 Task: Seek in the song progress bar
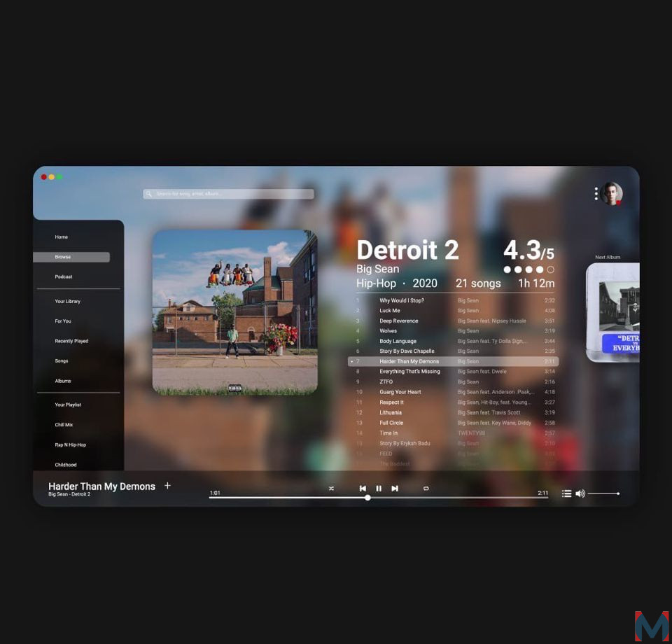(379, 498)
